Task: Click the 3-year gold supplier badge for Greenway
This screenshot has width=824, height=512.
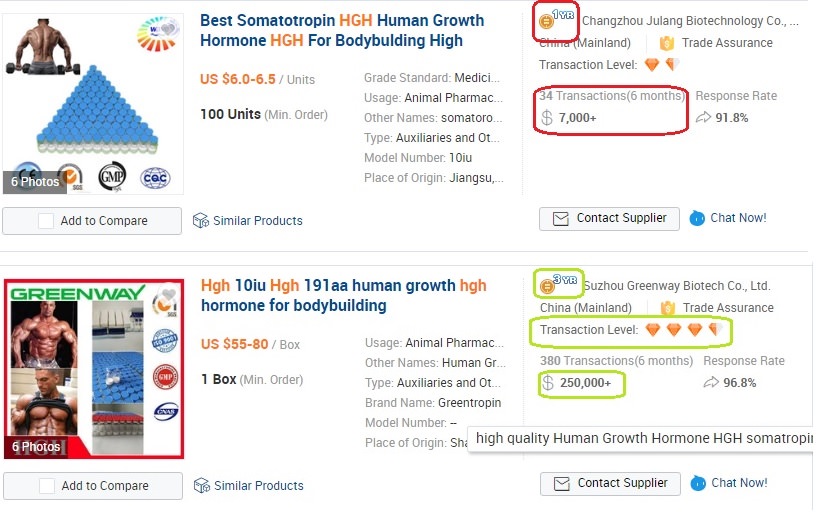Action: [547, 287]
